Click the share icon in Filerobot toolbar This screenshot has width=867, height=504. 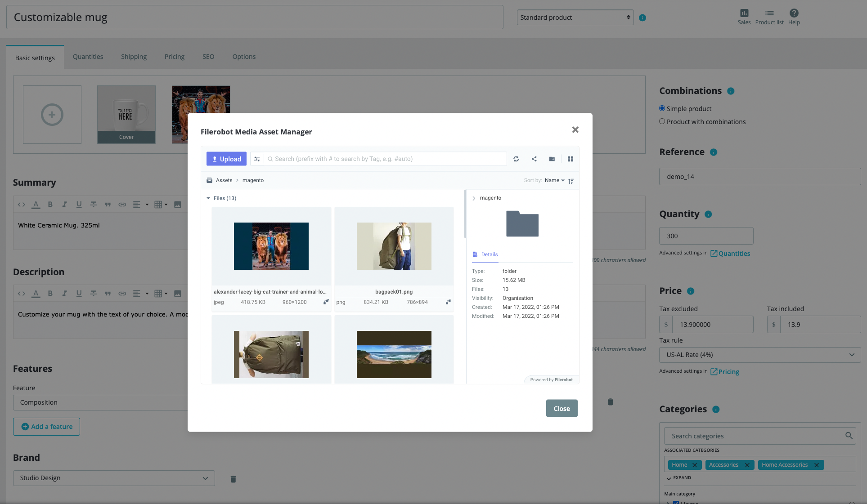(534, 159)
